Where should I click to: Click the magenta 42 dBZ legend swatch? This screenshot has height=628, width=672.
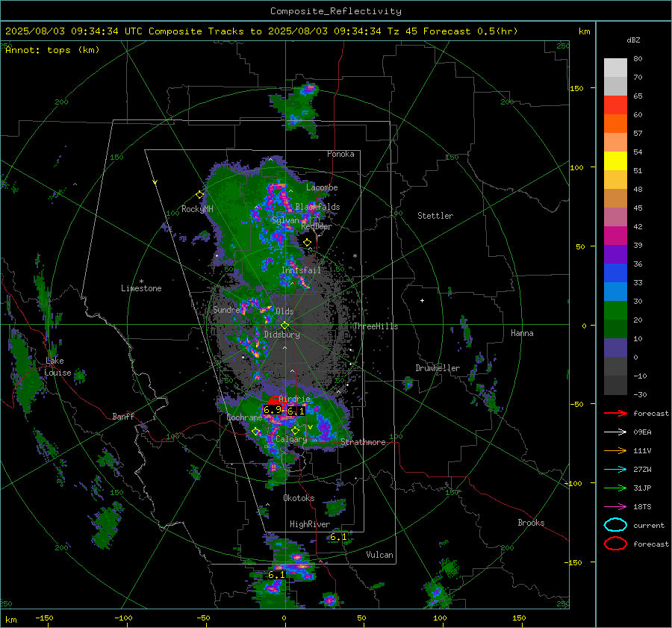tap(615, 235)
